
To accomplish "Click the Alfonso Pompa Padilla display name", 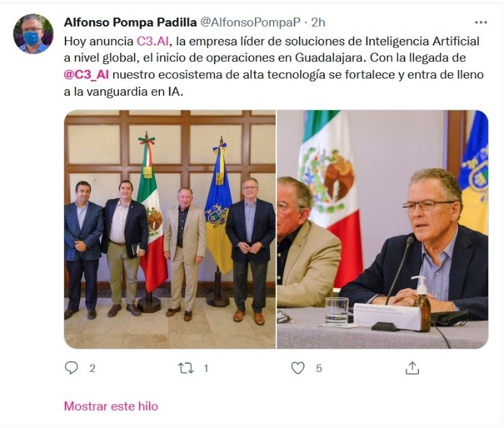I will tap(130, 22).
